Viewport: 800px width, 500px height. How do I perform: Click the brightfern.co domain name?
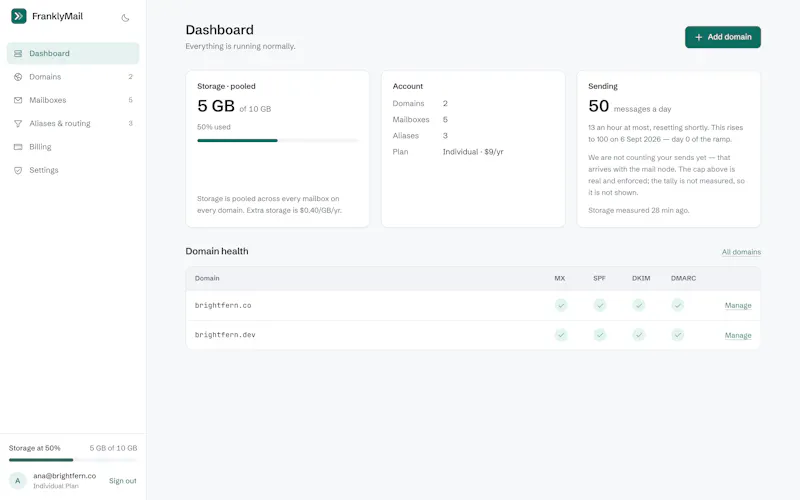click(x=223, y=306)
